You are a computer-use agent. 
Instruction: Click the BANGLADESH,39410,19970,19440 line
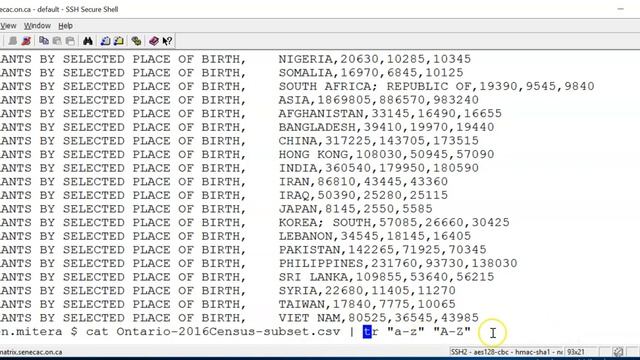click(x=387, y=127)
